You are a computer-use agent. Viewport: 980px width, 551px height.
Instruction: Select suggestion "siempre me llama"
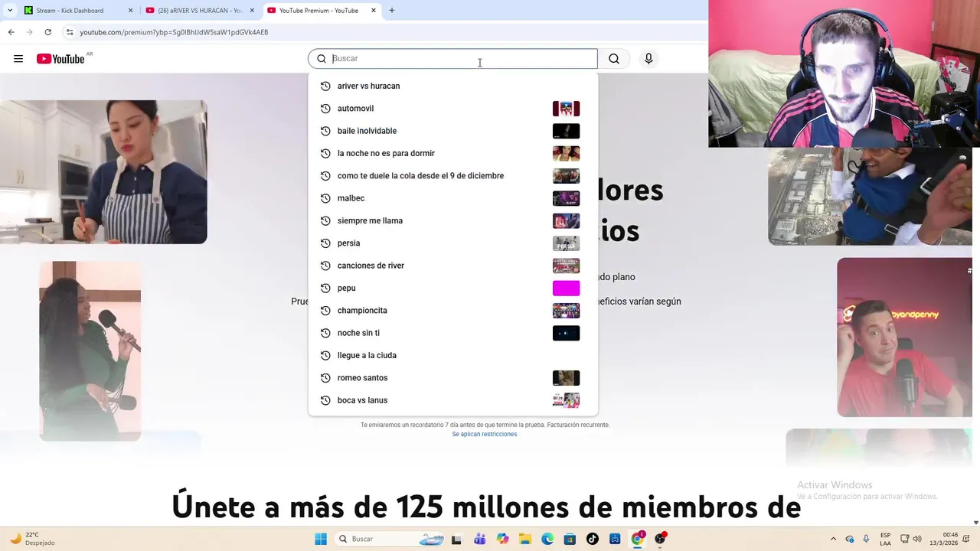[452, 220]
